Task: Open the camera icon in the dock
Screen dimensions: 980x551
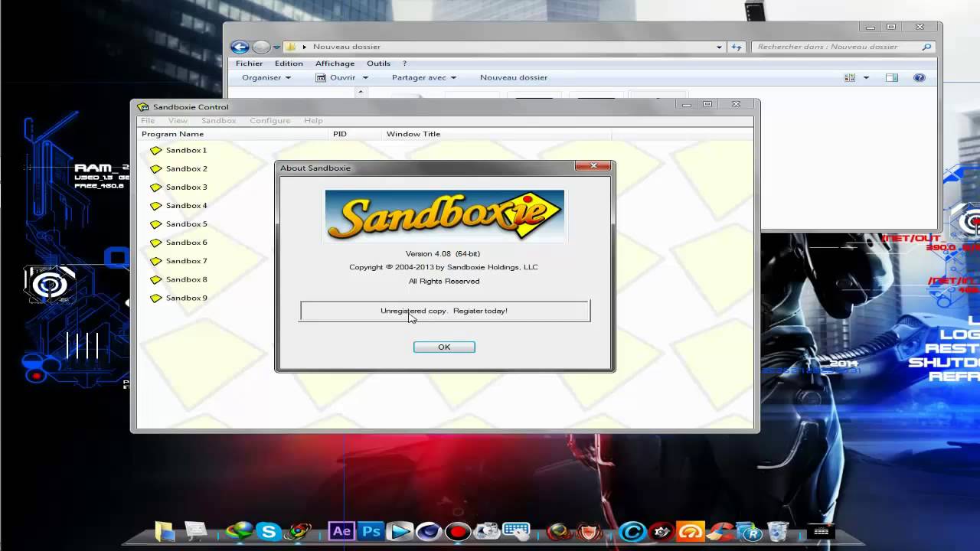Action: tap(487, 530)
